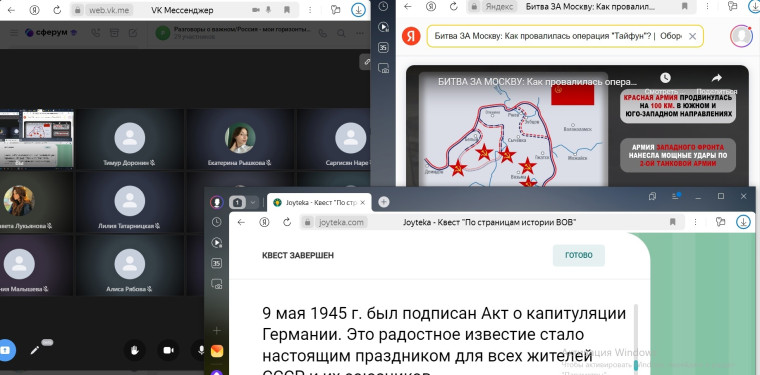760x375 pixels.
Task: Open the Разговоры о важном chat title
Action: coord(242,30)
